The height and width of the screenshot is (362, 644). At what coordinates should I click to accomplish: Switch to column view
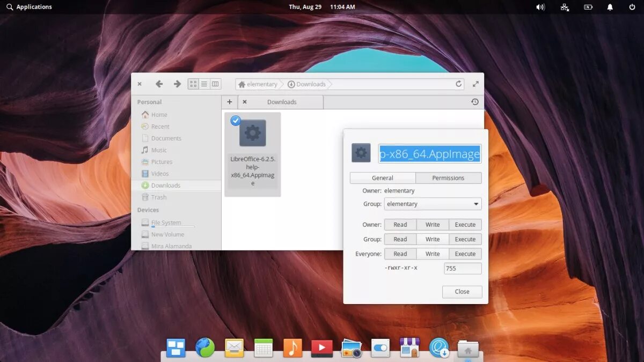tap(215, 84)
